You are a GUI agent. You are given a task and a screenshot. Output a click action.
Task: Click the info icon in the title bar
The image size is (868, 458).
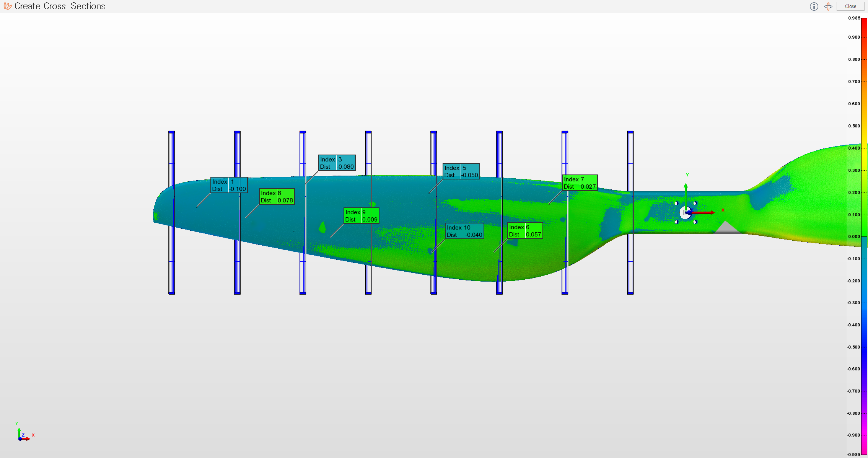click(814, 7)
